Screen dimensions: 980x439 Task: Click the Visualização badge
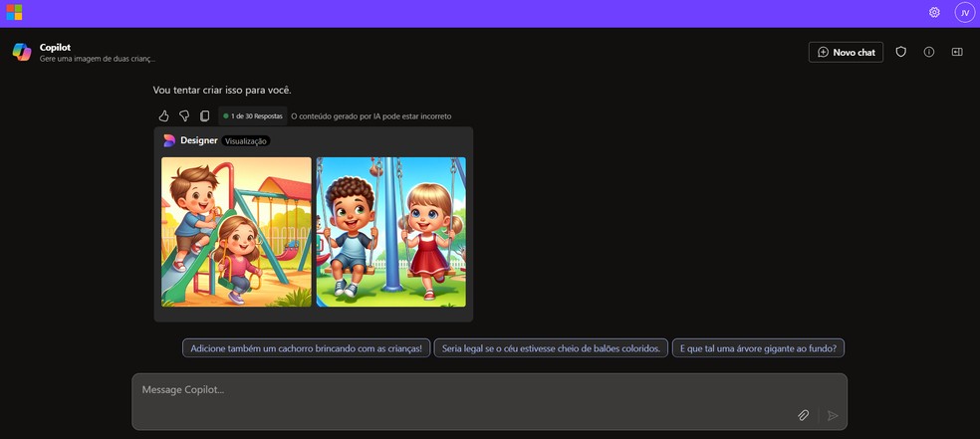tap(246, 141)
